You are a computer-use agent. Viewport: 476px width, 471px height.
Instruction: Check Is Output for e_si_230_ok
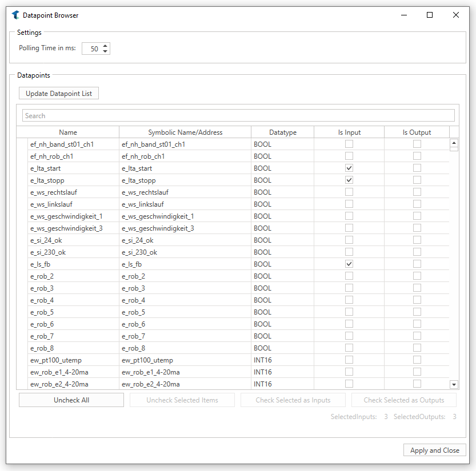coord(417,252)
